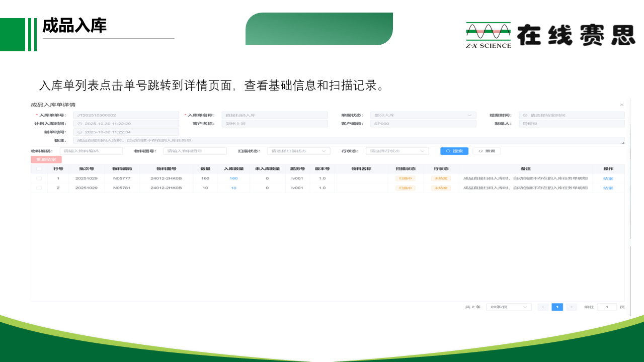Open 入库数量 link 10
644x362 pixels.
[x=233, y=188]
